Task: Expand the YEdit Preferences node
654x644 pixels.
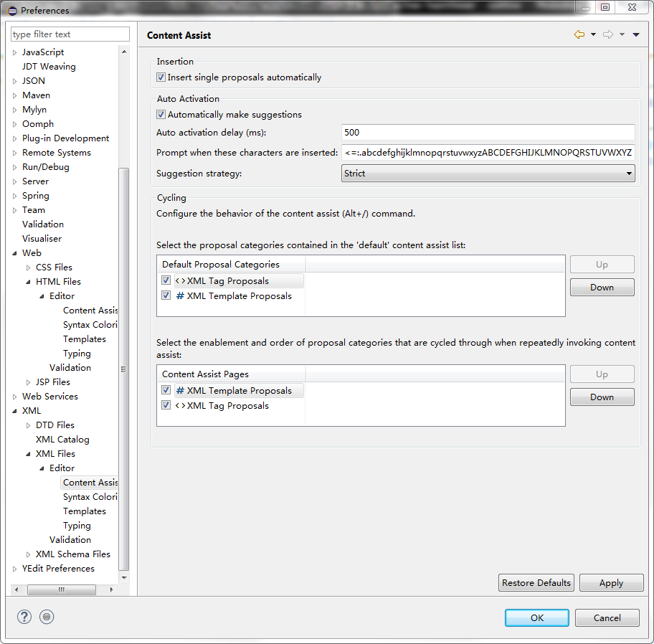Action: (14, 569)
